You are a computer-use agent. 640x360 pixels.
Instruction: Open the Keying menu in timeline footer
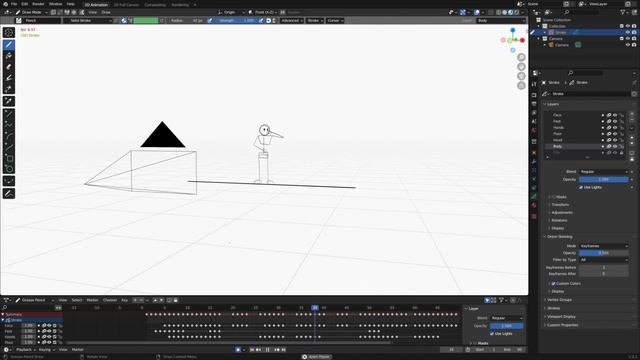click(x=46, y=349)
